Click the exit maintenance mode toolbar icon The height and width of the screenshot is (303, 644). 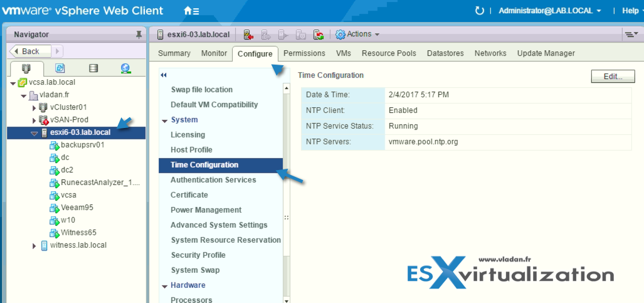(x=283, y=35)
